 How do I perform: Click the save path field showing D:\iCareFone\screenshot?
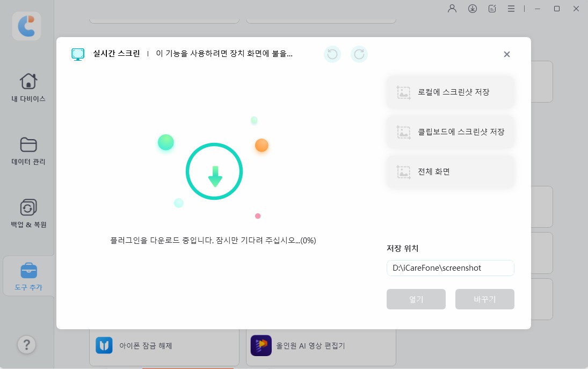point(450,268)
